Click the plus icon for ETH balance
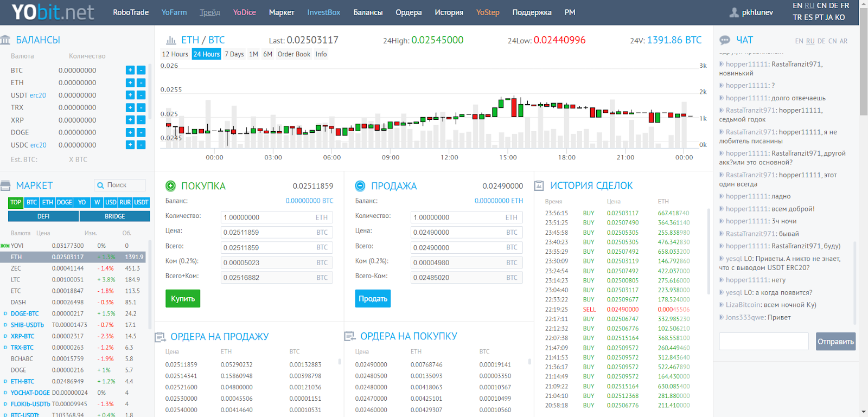The height and width of the screenshot is (417, 868). click(130, 82)
